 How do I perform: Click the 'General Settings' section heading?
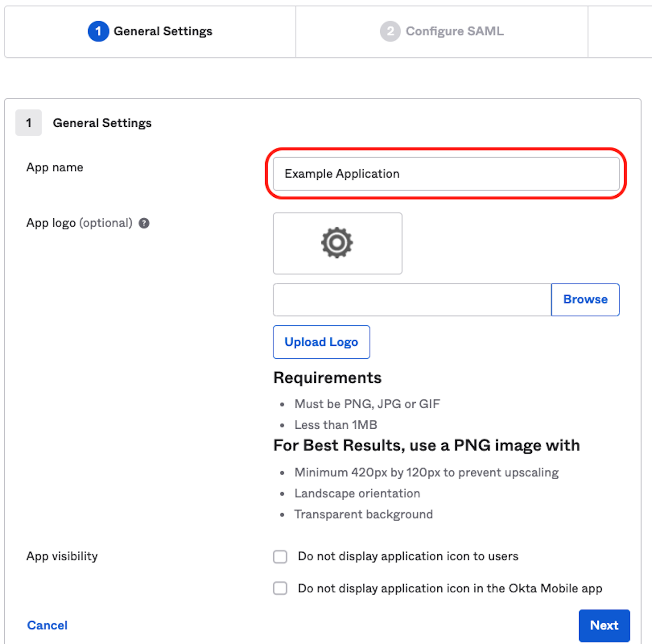[x=102, y=123]
